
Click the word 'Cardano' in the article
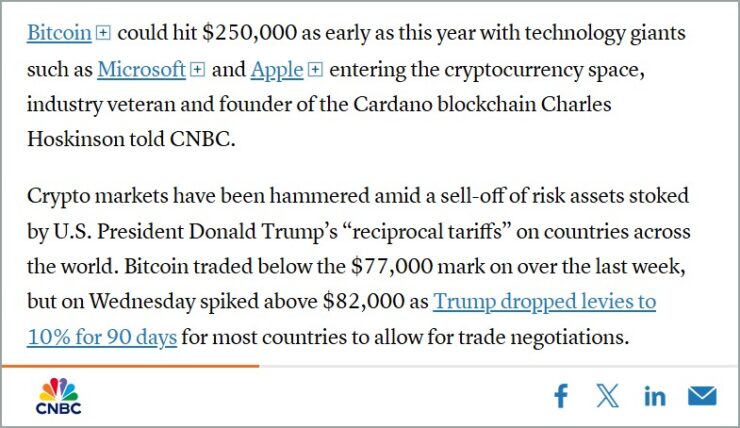393,104
